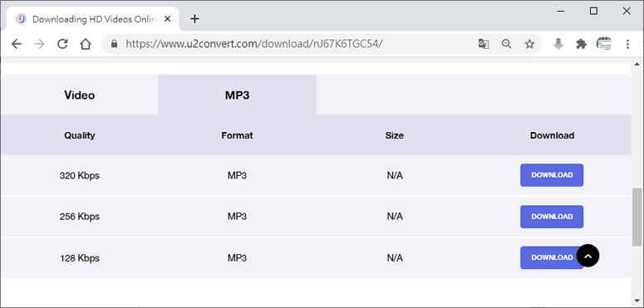Switch to the MP3 tab

click(237, 95)
